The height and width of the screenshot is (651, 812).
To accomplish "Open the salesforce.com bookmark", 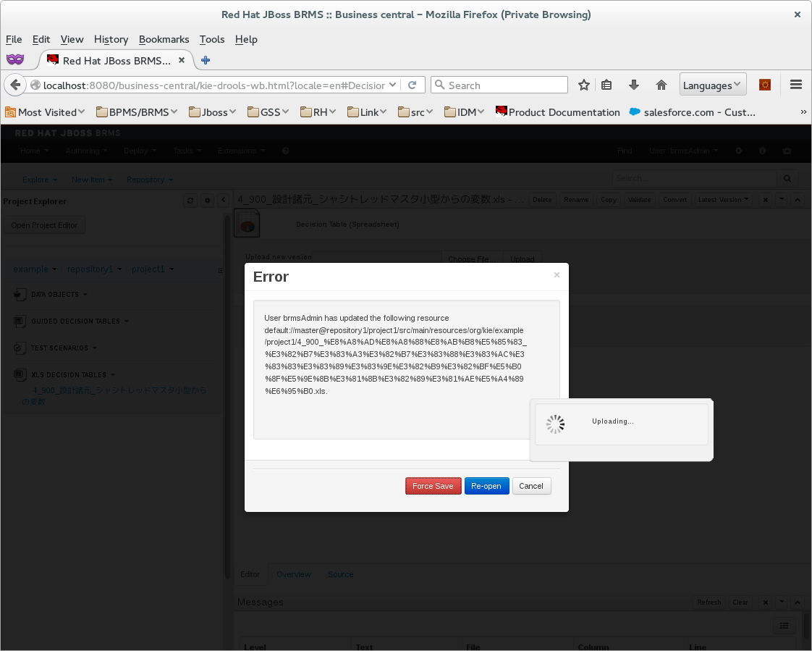I will [693, 112].
